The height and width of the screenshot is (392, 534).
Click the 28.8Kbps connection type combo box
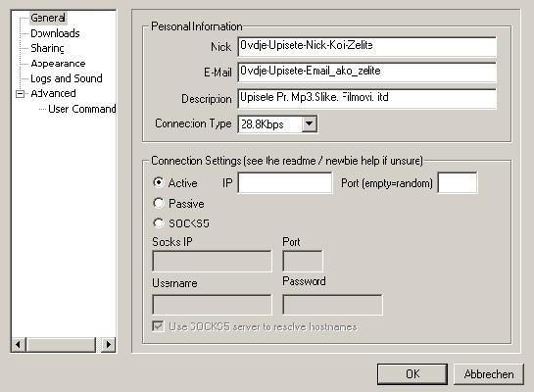click(x=277, y=123)
